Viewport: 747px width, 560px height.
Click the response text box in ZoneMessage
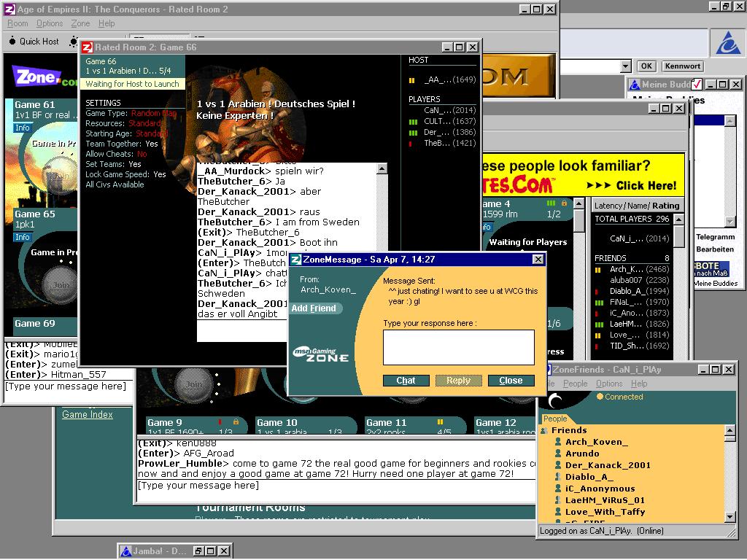point(459,347)
